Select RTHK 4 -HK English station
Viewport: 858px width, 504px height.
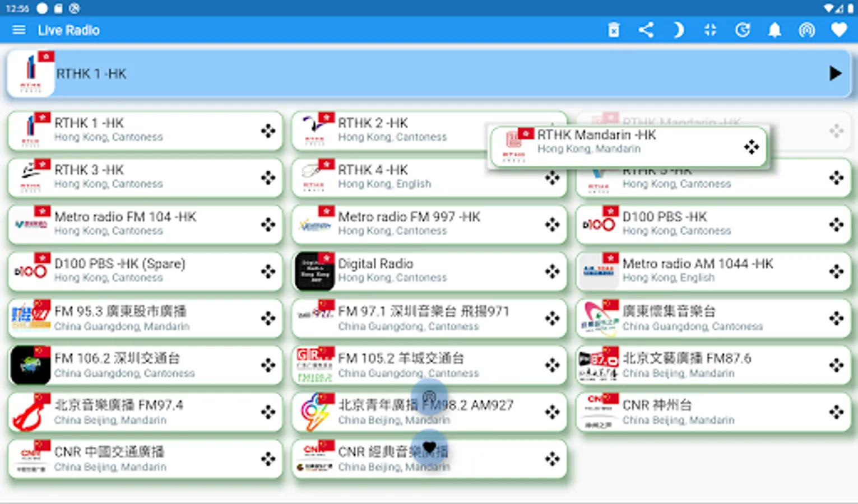coord(429,178)
